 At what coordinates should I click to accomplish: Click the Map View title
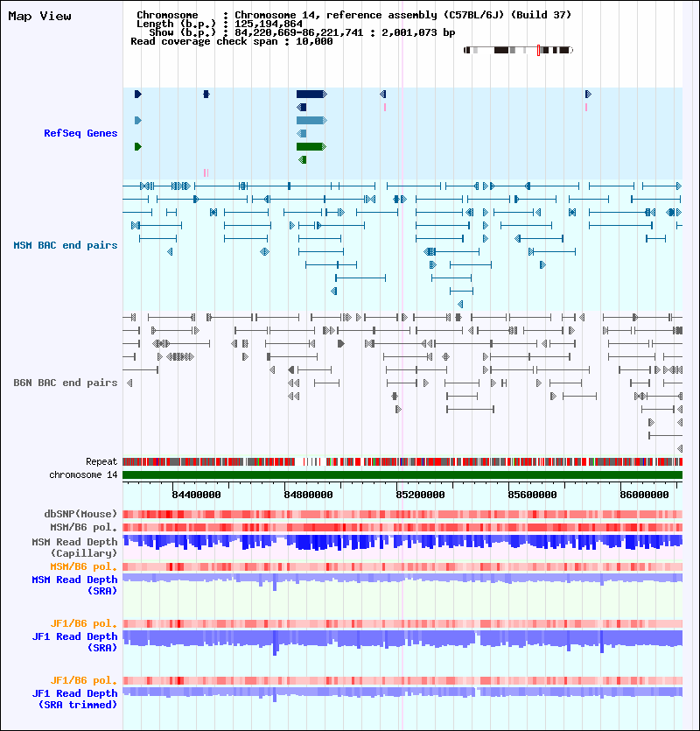click(x=39, y=17)
